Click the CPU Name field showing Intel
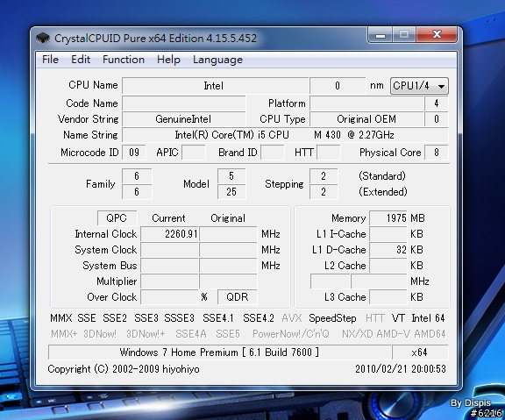505x420 pixels. point(215,86)
